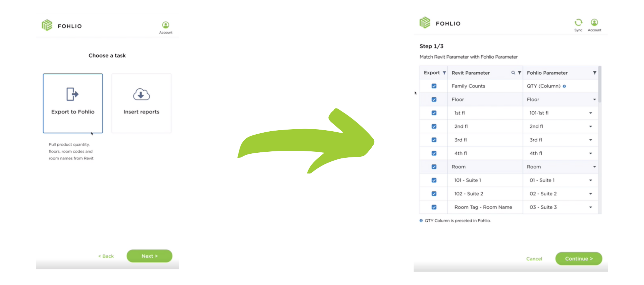Open Account icon in left panel
The image size is (644, 285).
[166, 25]
